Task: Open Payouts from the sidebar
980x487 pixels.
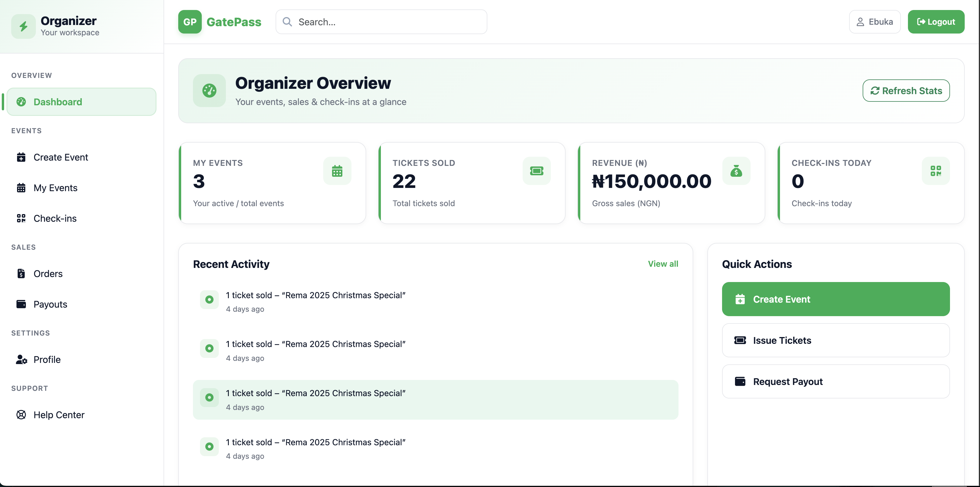Action: tap(50, 304)
